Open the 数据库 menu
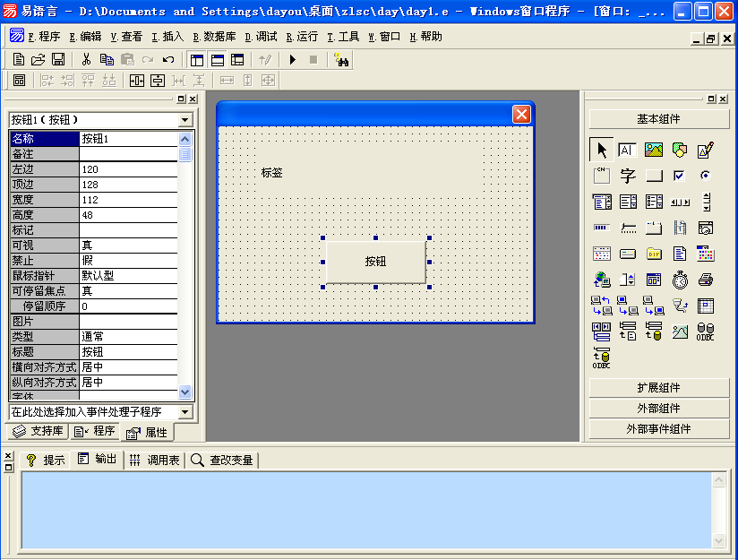 tap(214, 37)
